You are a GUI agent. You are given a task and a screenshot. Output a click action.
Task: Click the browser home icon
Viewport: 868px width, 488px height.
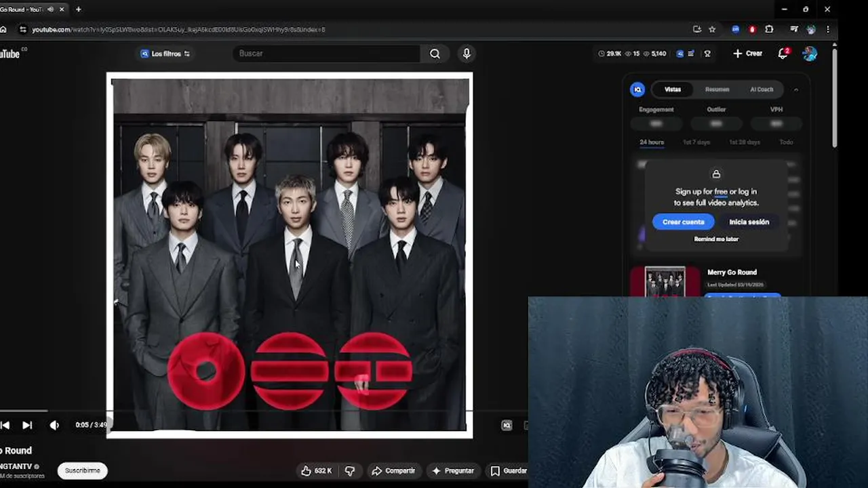click(x=3, y=29)
